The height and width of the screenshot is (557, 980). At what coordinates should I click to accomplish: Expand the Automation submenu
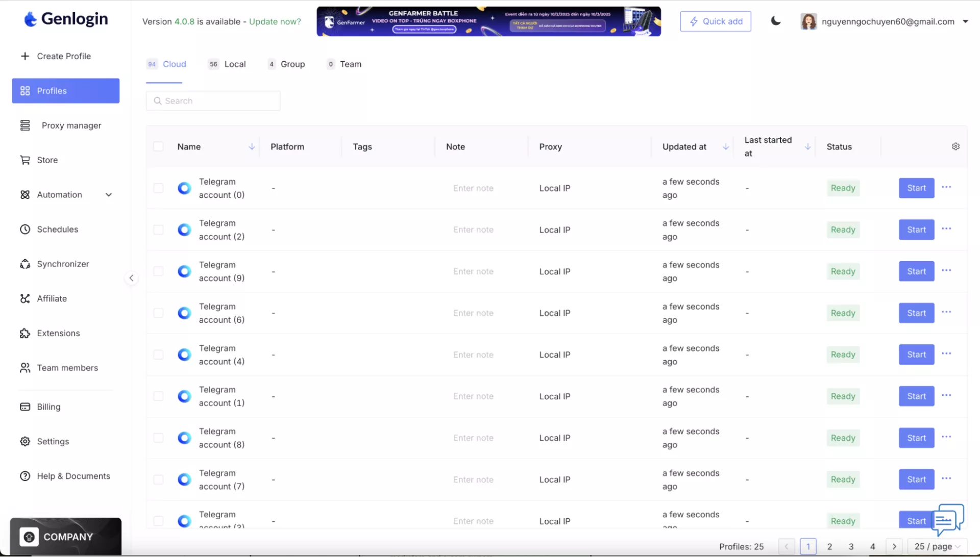click(x=108, y=195)
